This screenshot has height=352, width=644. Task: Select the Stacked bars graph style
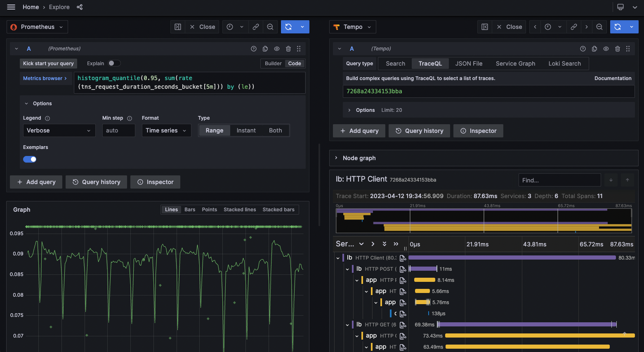click(x=278, y=210)
